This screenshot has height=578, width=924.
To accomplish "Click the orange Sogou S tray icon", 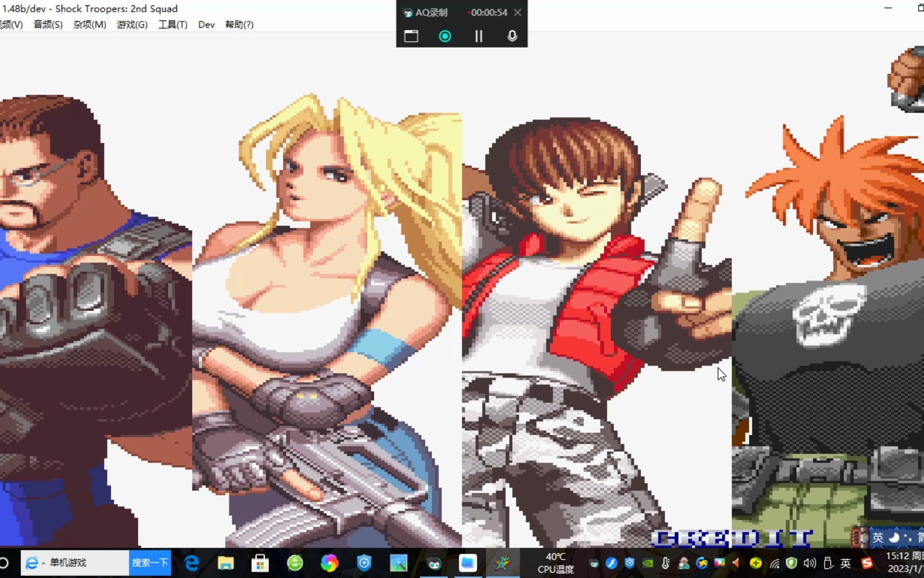I will click(867, 563).
